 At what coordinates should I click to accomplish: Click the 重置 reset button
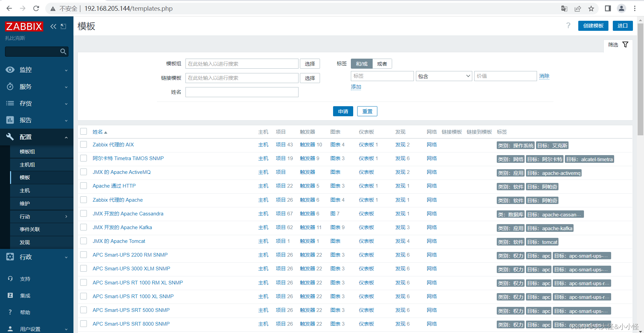tap(367, 111)
